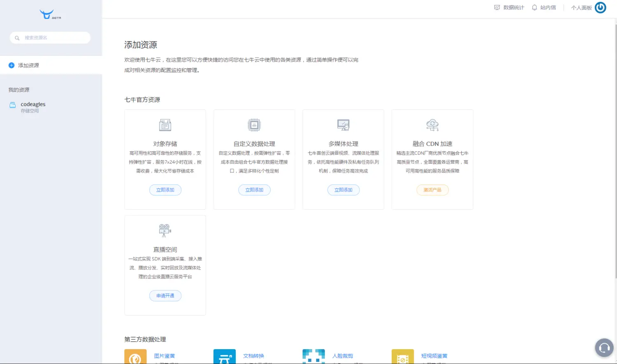Click the 添加资源 page heading

click(x=141, y=45)
